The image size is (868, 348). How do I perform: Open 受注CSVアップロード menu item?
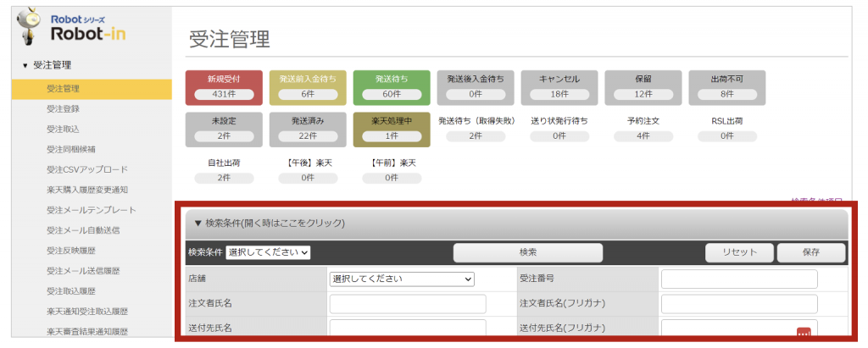87,169
